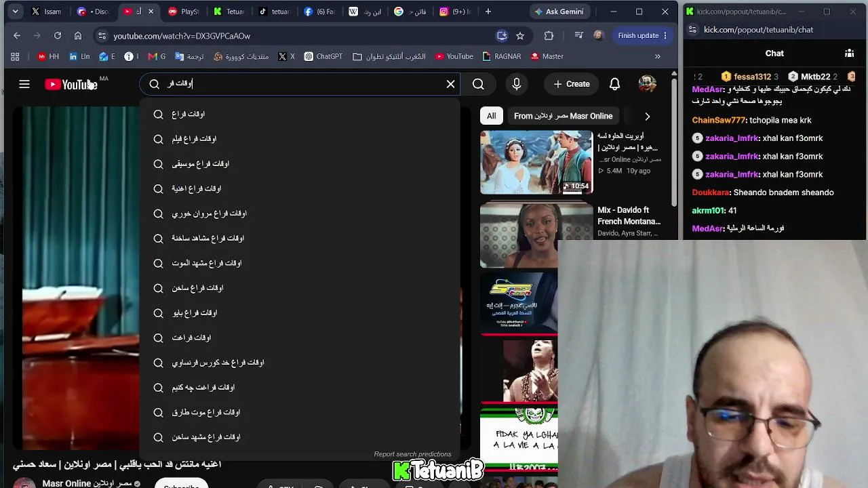Open the YouTube account avatar menu

648,84
